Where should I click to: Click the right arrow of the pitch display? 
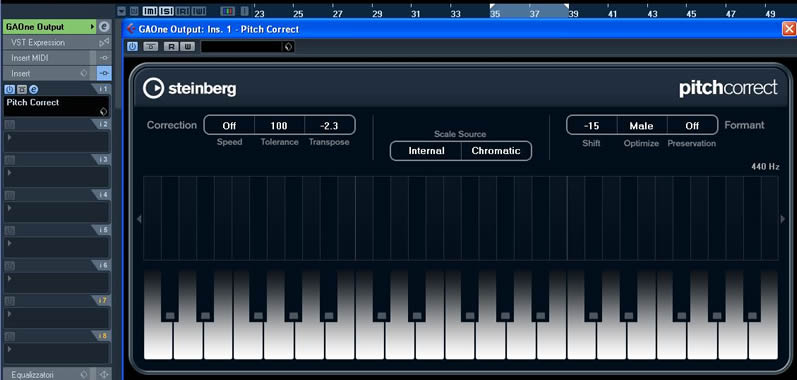tap(783, 219)
